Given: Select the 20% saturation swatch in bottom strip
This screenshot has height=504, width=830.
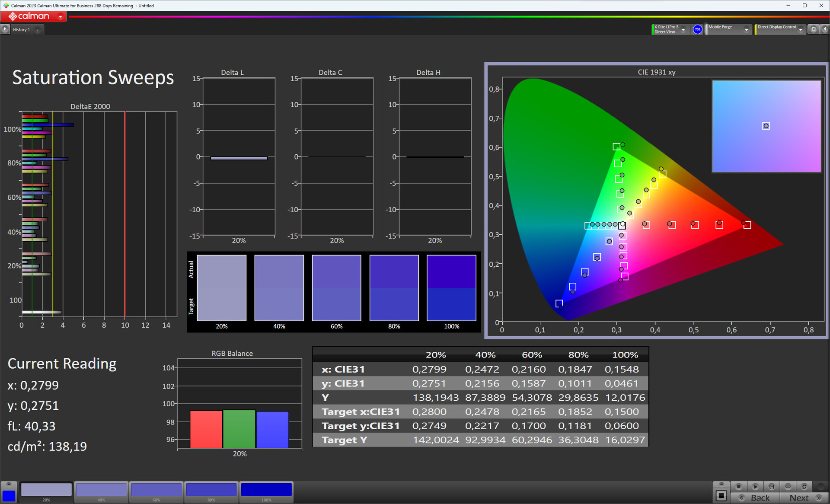Looking at the screenshot, I should coord(46,490).
